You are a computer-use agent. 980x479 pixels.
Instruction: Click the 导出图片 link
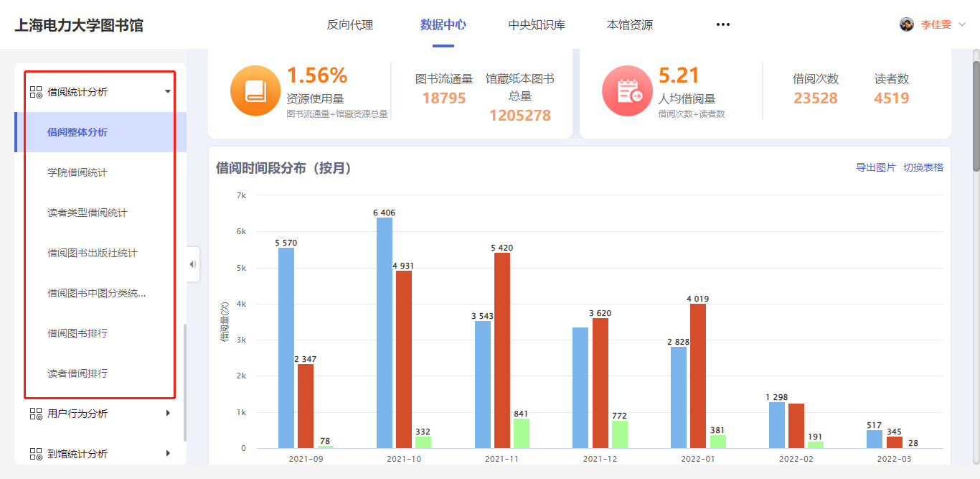[876, 167]
